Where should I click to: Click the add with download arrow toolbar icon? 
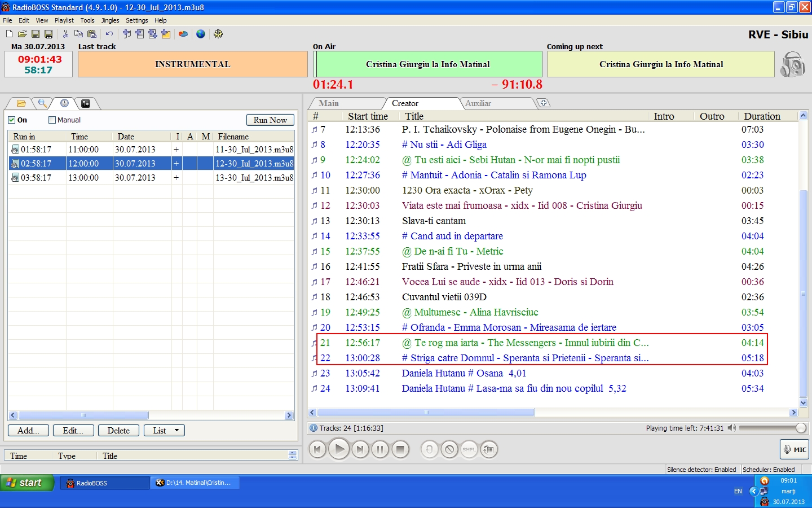(x=152, y=34)
